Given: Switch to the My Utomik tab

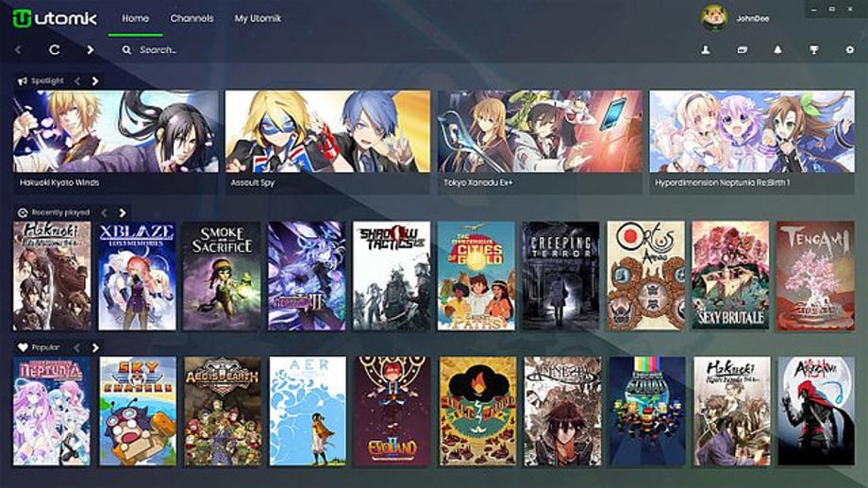Looking at the screenshot, I should pos(258,18).
